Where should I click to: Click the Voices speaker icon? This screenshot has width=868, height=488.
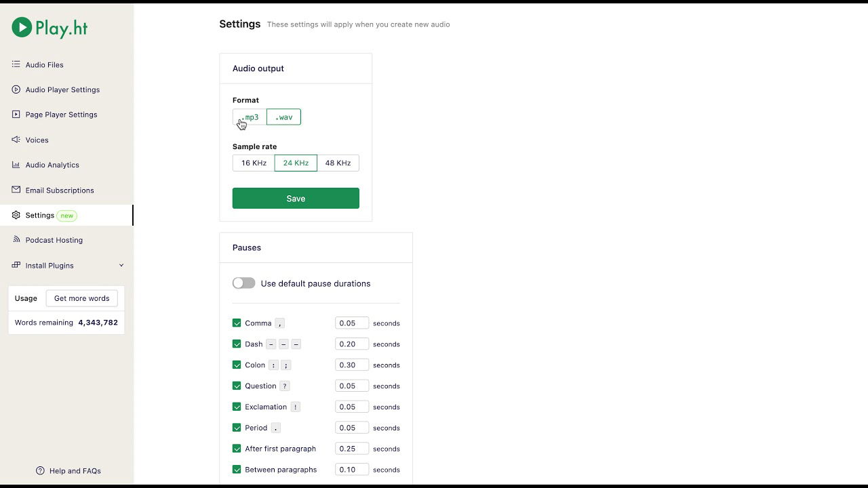tap(16, 140)
